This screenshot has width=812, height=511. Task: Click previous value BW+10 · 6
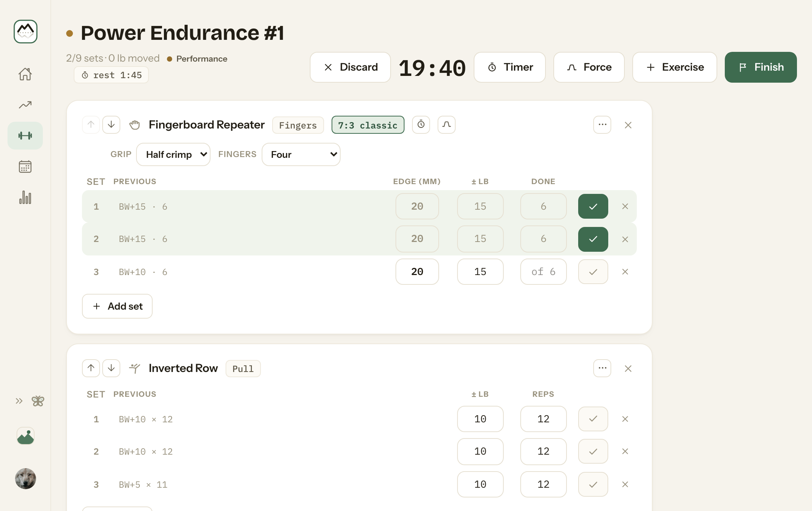tap(143, 272)
